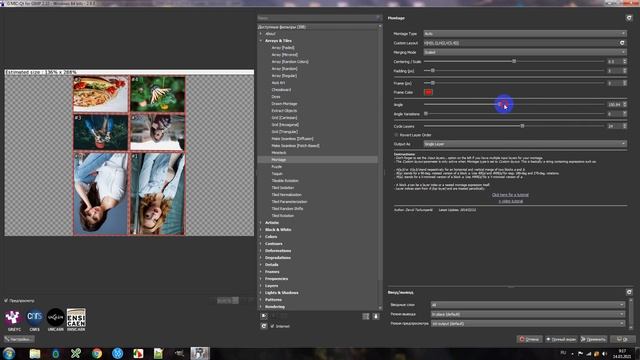Click the Frame value spinbox
The image size is (640, 360).
coord(616,83)
